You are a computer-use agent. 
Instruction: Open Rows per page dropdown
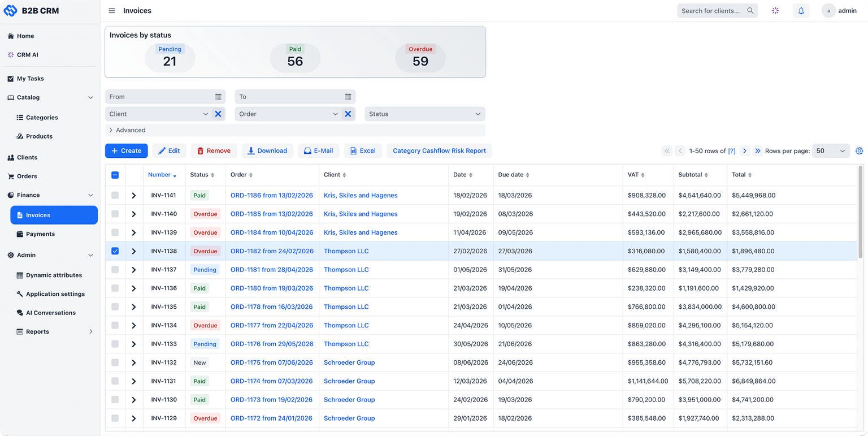831,151
